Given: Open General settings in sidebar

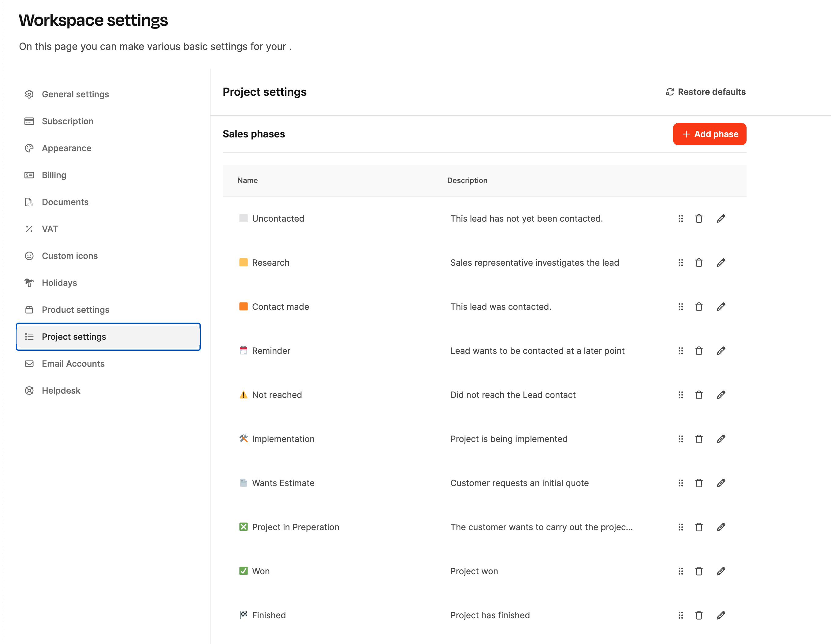Looking at the screenshot, I should tap(75, 94).
